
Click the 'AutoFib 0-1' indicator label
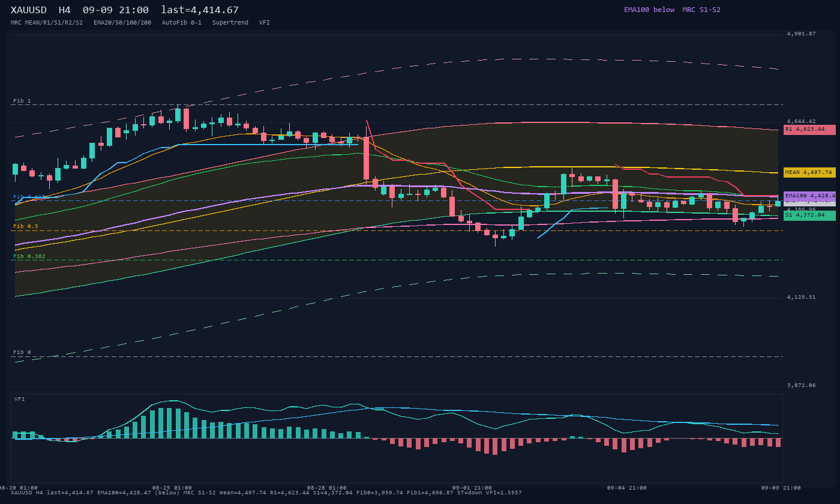click(182, 23)
